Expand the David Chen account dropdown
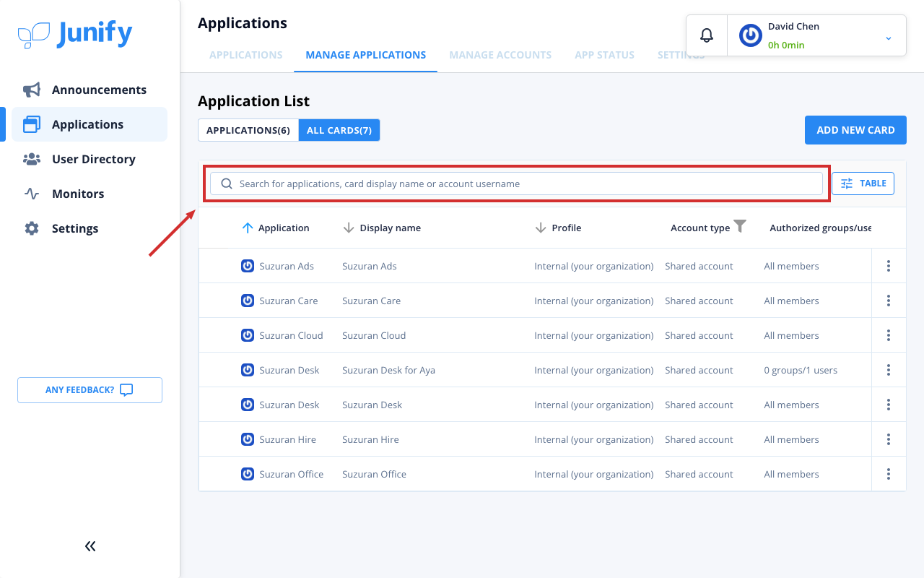This screenshot has width=924, height=578. click(x=889, y=38)
